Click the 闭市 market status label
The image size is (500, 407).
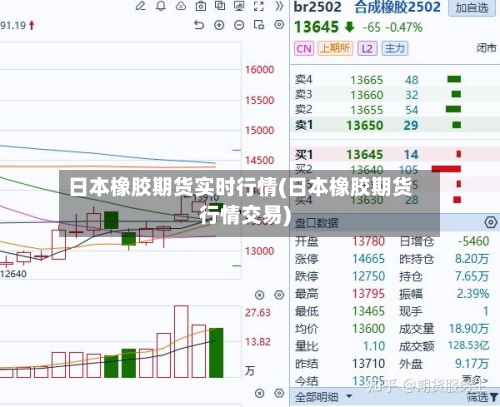(x=486, y=48)
